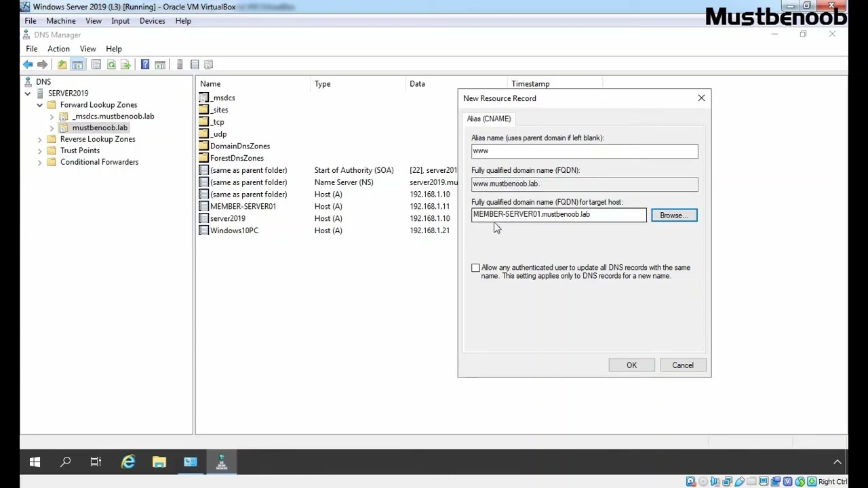Select server2019 host record
Viewport: 868px width, 488px height.
[227, 219]
